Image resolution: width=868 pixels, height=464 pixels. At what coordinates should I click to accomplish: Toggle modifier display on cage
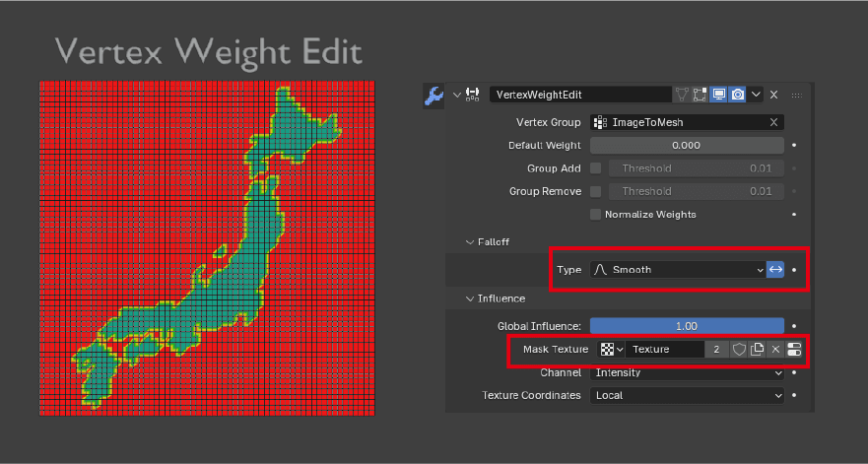point(682,95)
